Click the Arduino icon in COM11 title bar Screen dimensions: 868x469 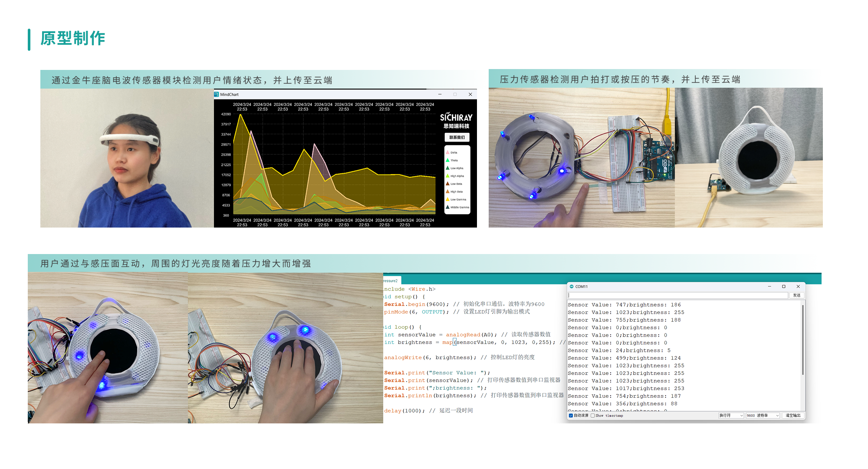click(572, 286)
